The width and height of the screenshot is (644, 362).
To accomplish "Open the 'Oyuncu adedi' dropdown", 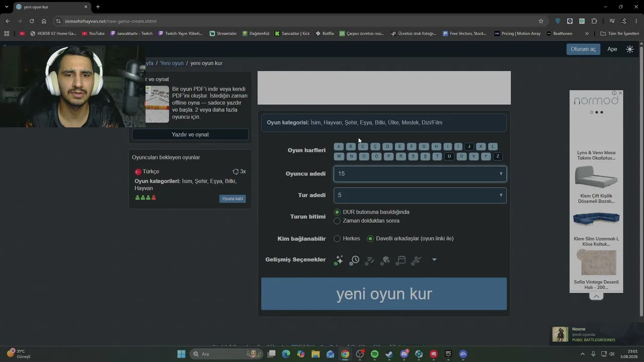I will coord(420,174).
